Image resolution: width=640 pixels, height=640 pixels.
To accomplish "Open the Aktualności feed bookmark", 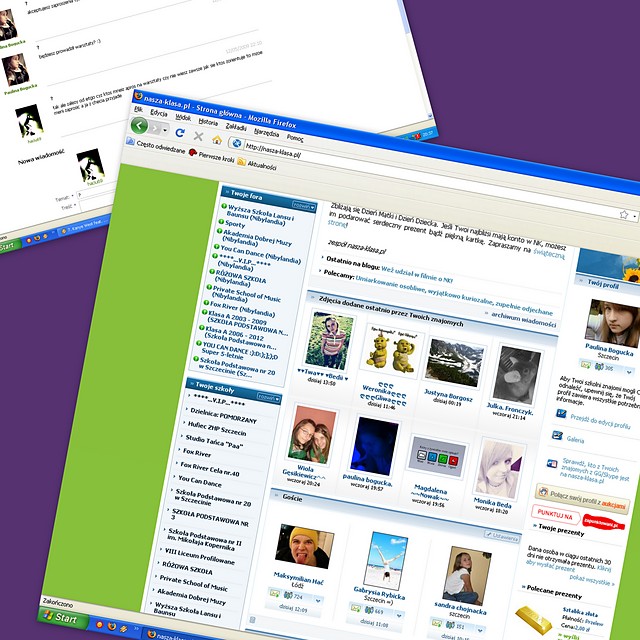I will 257,164.
